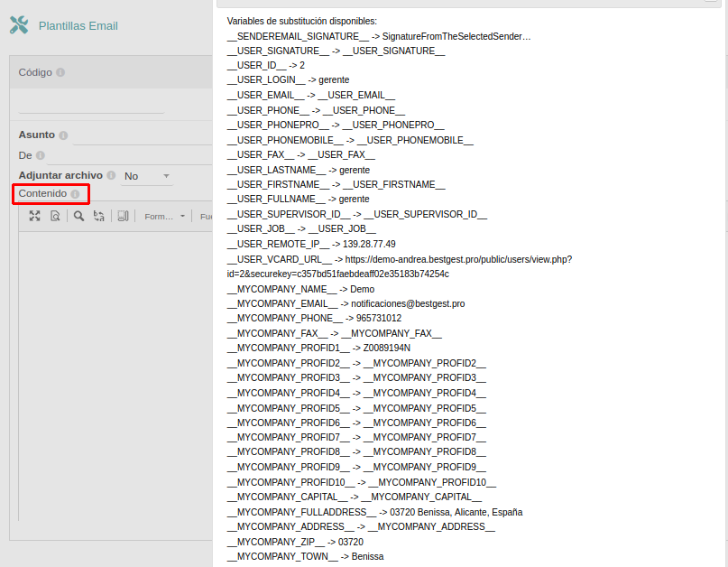Click the Plantillas Email page title
This screenshot has width=728, height=567.
[78, 26]
